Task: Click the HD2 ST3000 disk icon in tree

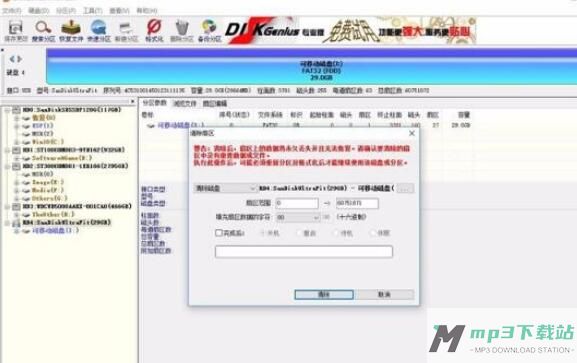Action: (x=16, y=166)
